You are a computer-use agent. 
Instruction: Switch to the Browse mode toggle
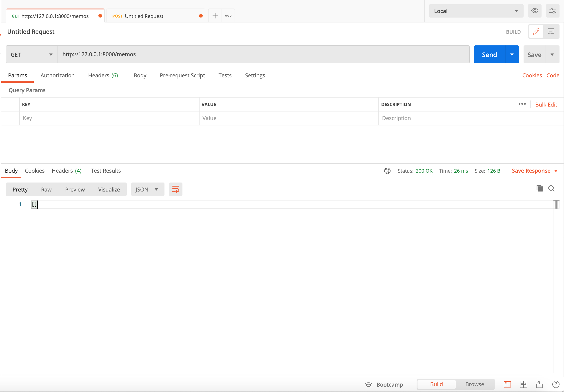tap(474, 384)
